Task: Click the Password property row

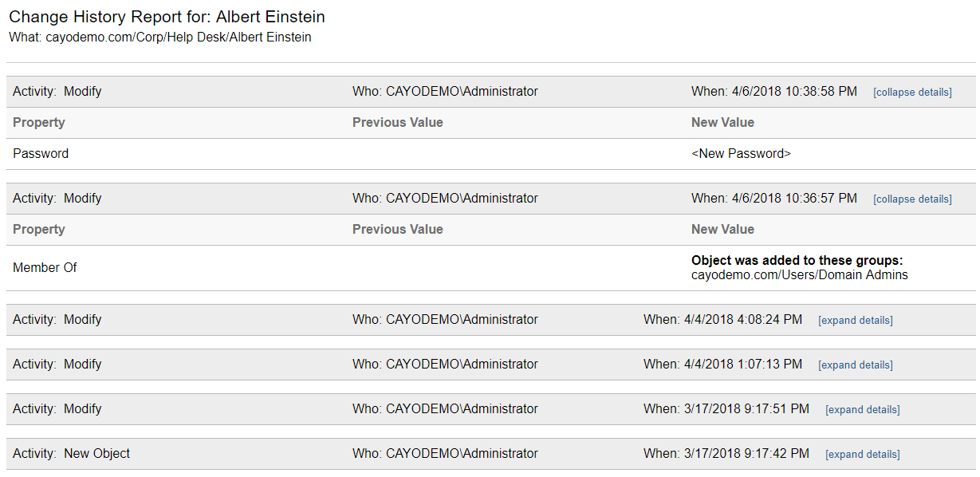Action: [x=490, y=154]
